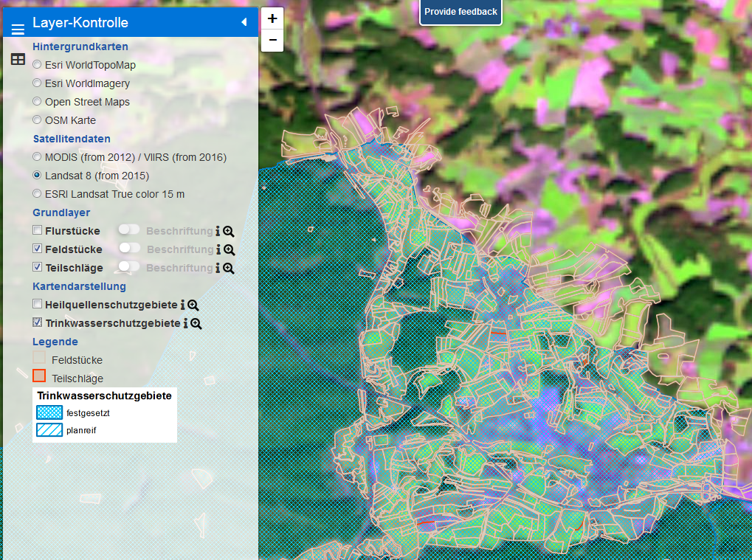The width and height of the screenshot is (752, 560).
Task: Show info for the Flurstücke layer
Action: 218,231
